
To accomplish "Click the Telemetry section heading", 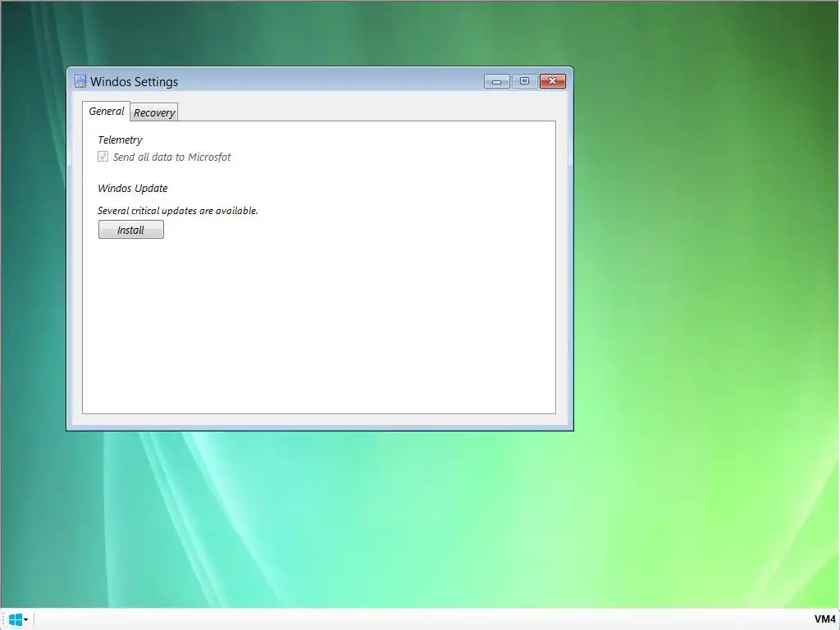I will tap(120, 139).
